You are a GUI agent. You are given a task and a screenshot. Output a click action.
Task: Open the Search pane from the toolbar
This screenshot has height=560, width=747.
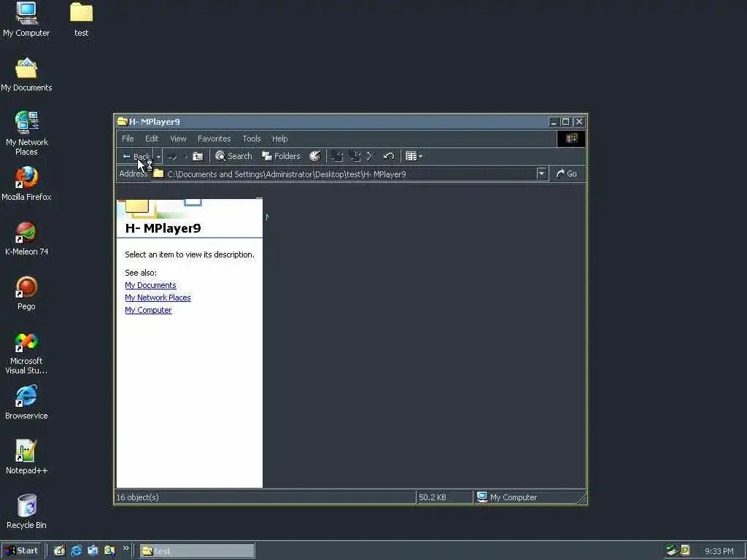(233, 156)
